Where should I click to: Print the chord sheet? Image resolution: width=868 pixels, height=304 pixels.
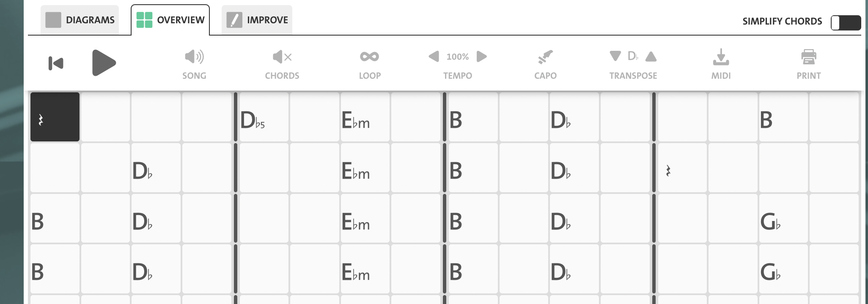(x=808, y=57)
